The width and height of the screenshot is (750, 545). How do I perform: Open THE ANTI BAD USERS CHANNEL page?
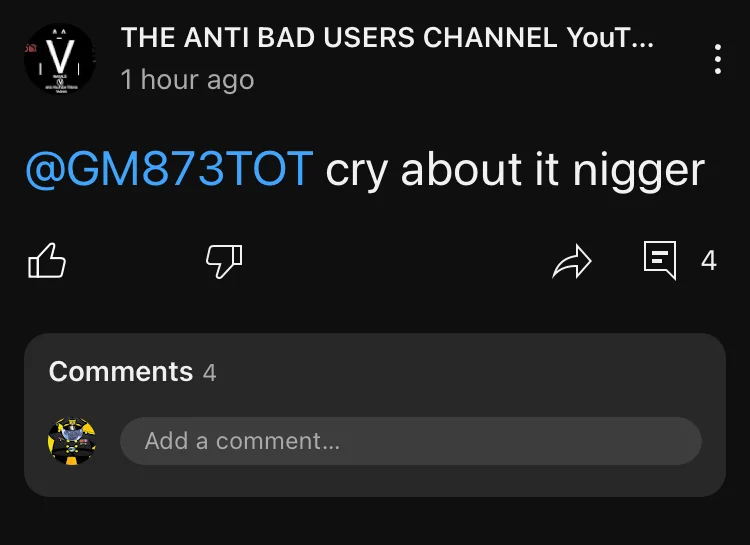[387, 37]
